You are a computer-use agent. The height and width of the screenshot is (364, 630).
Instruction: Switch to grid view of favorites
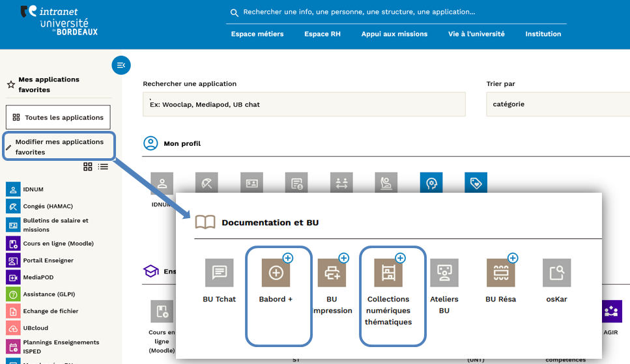(x=88, y=167)
